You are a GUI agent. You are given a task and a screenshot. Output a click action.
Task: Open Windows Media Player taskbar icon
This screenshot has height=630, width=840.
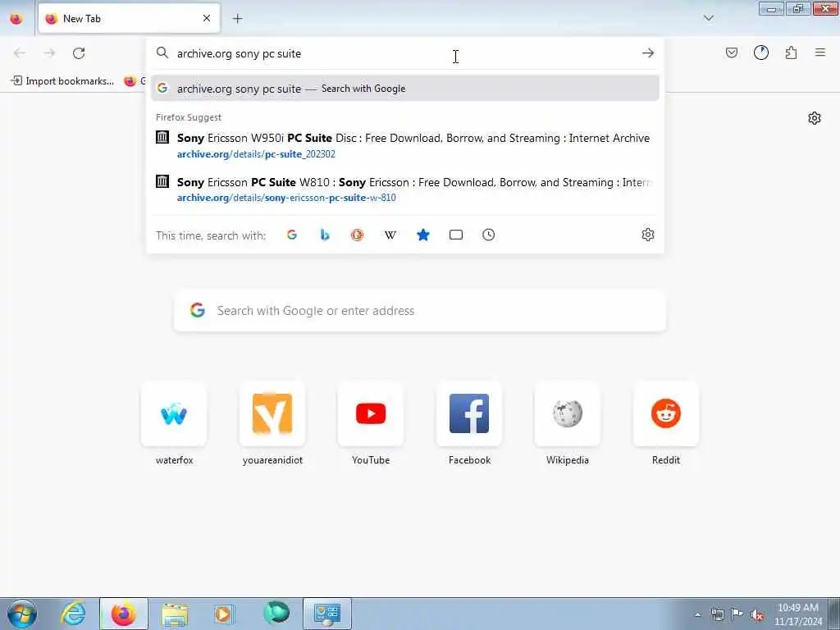tap(224, 614)
